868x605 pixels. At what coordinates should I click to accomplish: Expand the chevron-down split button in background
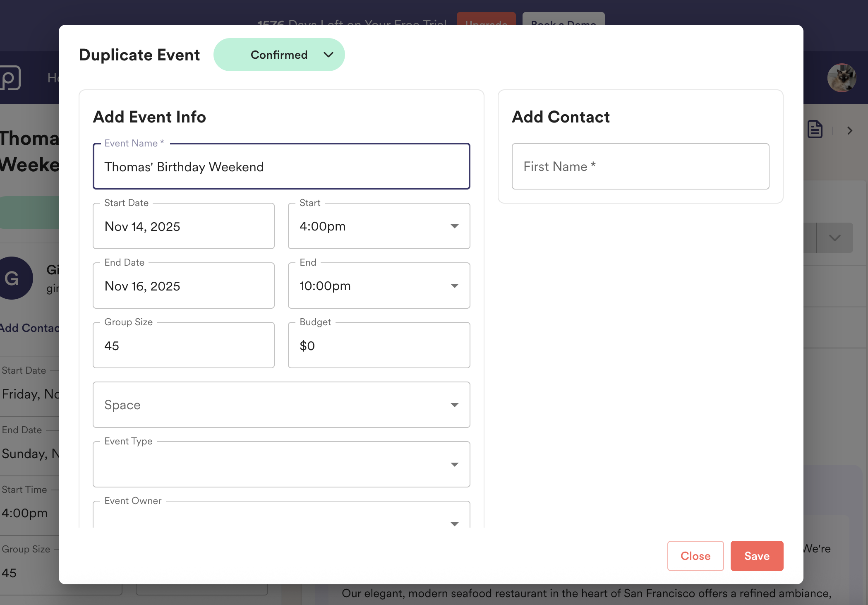click(834, 238)
